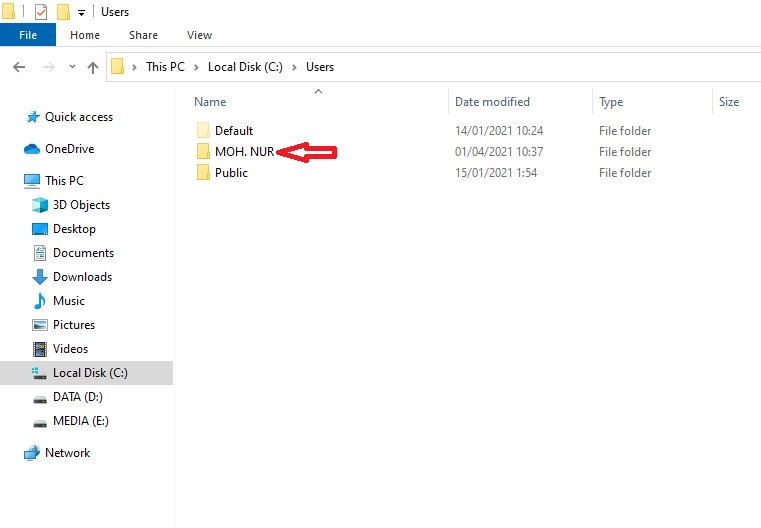The image size is (761, 528).
Task: Go back with the Back arrow
Action: (x=19, y=67)
